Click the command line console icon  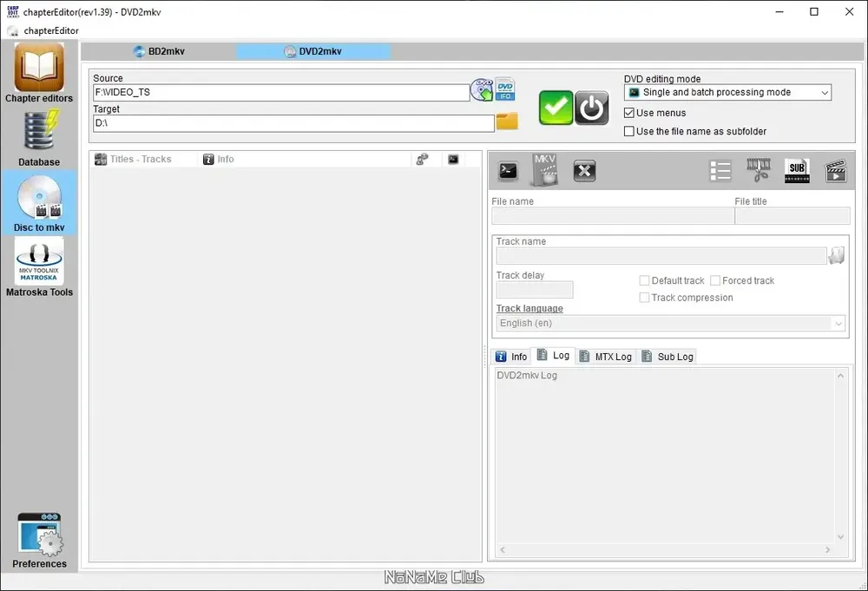point(508,170)
